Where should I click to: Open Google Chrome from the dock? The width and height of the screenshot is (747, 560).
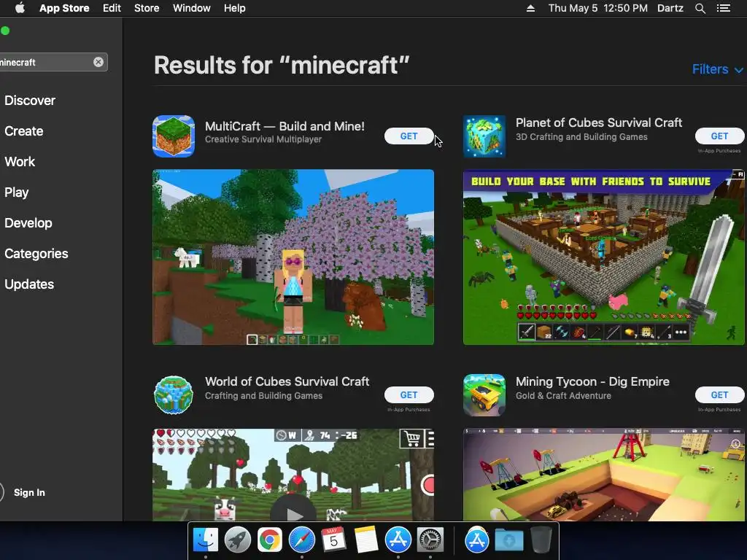coord(270,540)
